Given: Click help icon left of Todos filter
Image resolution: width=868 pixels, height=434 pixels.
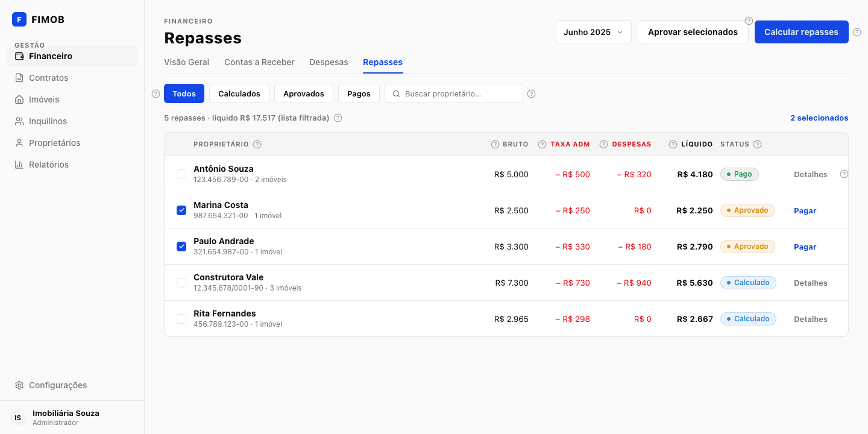Looking at the screenshot, I should (x=156, y=94).
